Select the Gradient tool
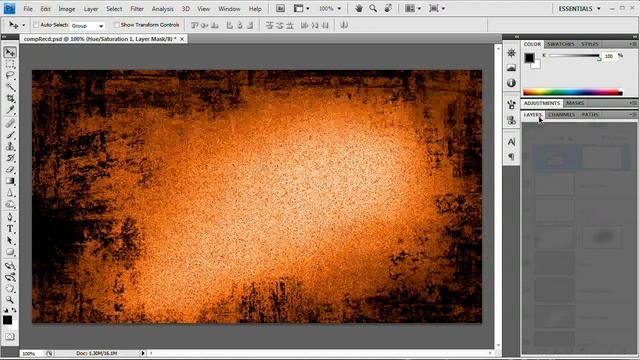The height and width of the screenshot is (360, 640). click(x=10, y=181)
